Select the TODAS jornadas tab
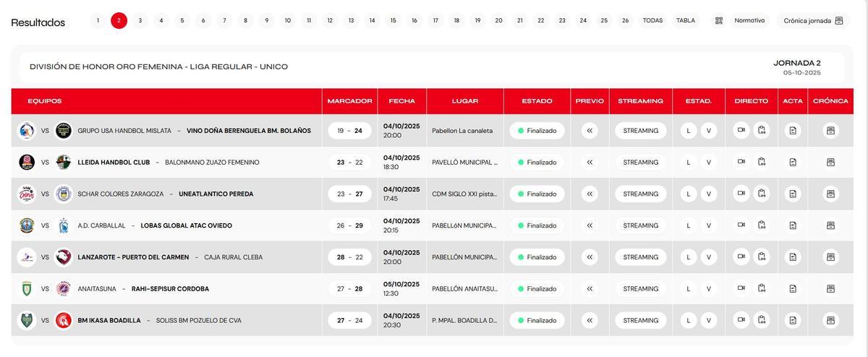The height and width of the screenshot is (357, 868). tap(652, 21)
